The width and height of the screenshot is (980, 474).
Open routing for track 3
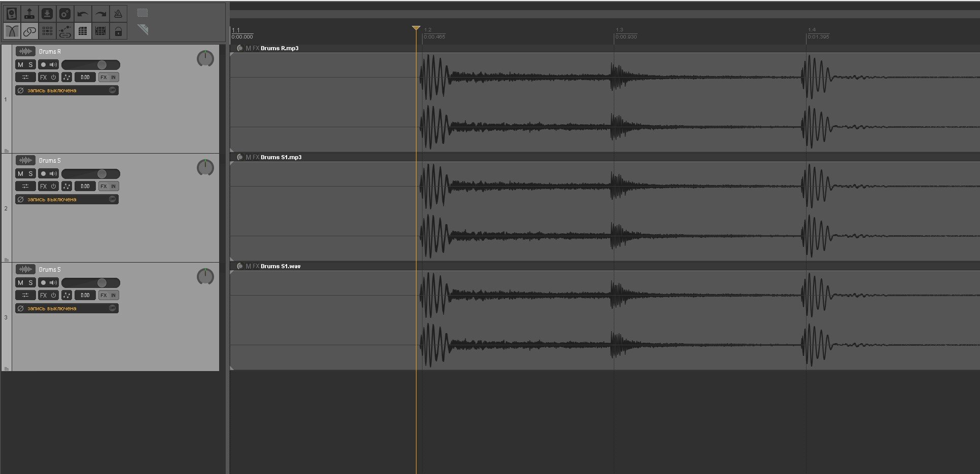[25, 295]
